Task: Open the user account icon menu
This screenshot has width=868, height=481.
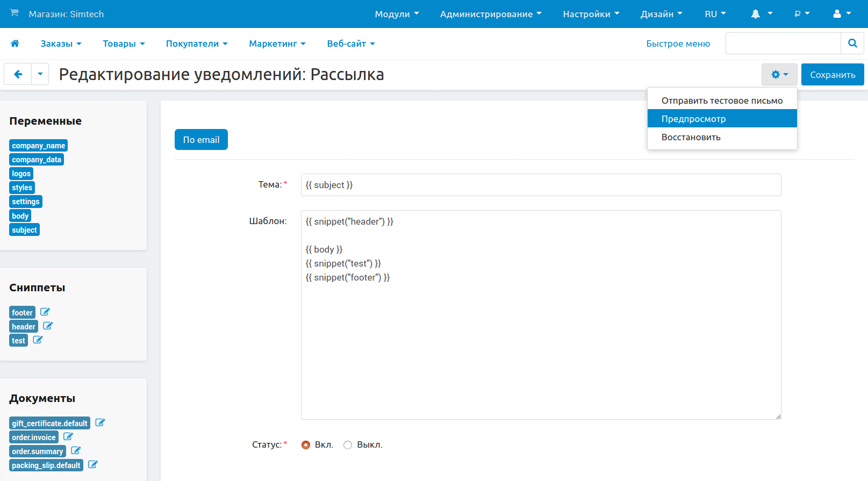Action: [841, 14]
